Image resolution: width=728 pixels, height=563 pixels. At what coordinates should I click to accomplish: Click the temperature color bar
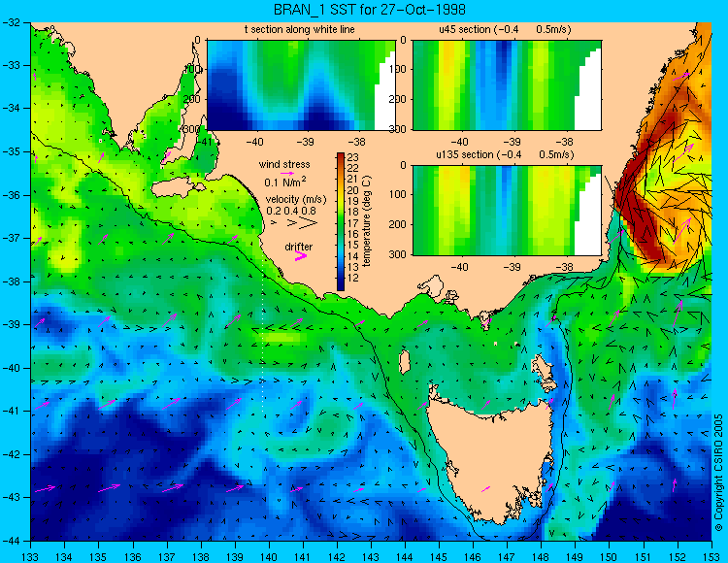[x=341, y=222]
